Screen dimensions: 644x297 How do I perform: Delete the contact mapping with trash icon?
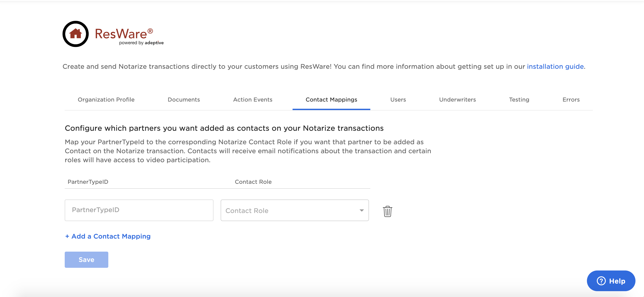point(387,211)
